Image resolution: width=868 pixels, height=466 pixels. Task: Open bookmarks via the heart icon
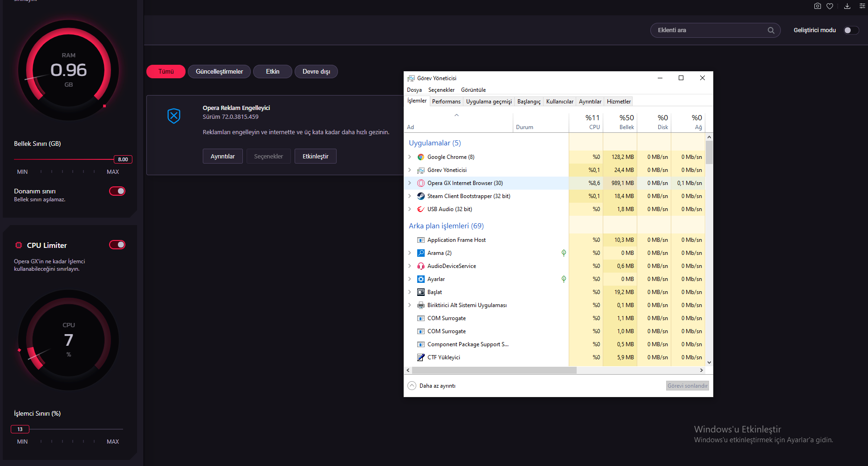point(830,6)
